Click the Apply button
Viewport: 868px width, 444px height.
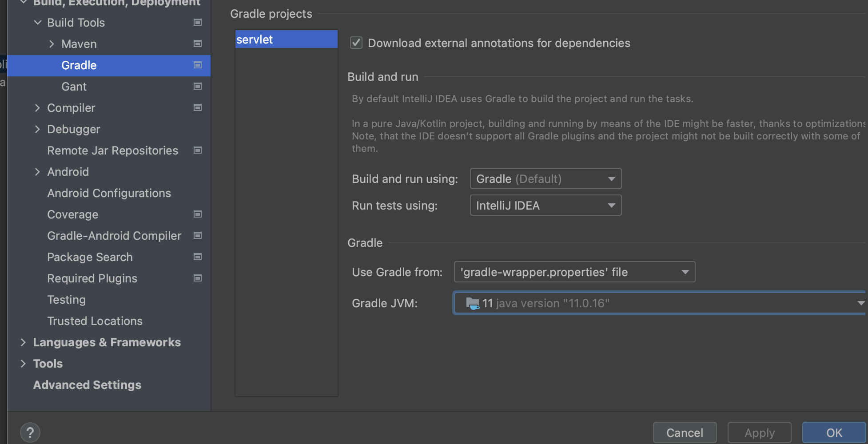point(759,432)
